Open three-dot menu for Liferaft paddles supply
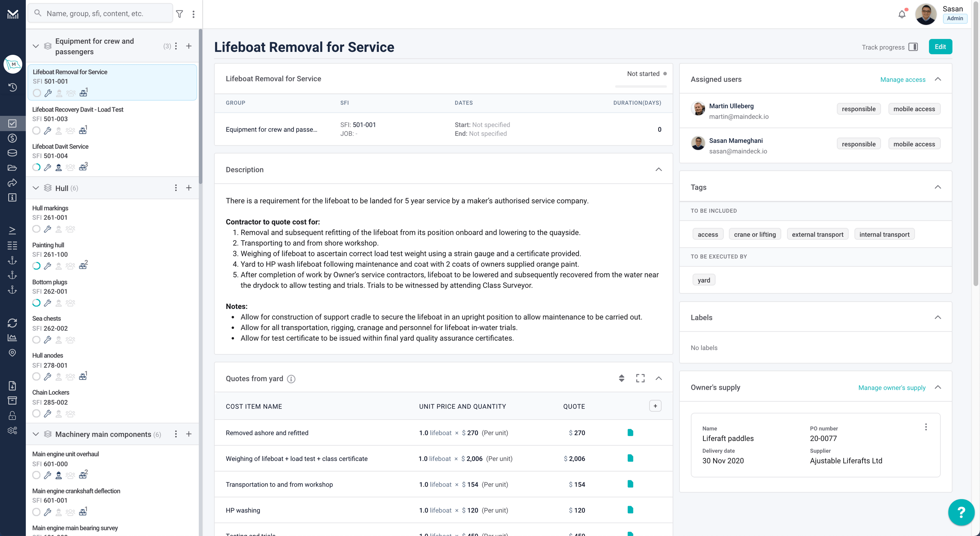Image resolution: width=980 pixels, height=536 pixels. coord(926,427)
